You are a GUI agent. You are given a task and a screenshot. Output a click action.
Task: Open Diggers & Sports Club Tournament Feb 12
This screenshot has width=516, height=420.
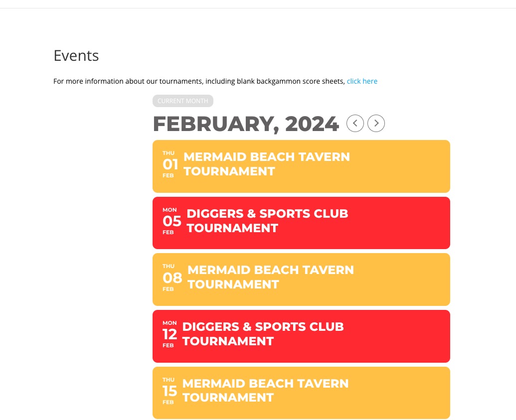click(x=301, y=336)
